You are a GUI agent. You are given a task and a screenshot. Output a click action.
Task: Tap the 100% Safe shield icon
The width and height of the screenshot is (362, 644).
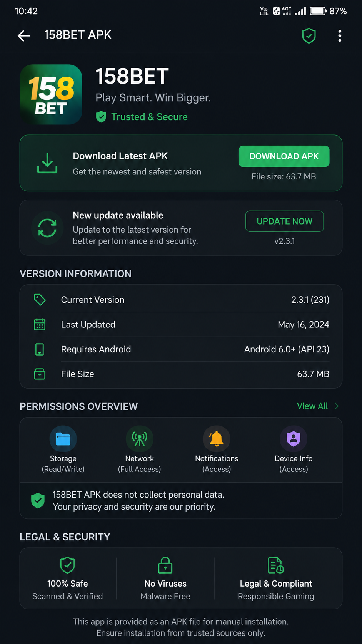pos(67,565)
